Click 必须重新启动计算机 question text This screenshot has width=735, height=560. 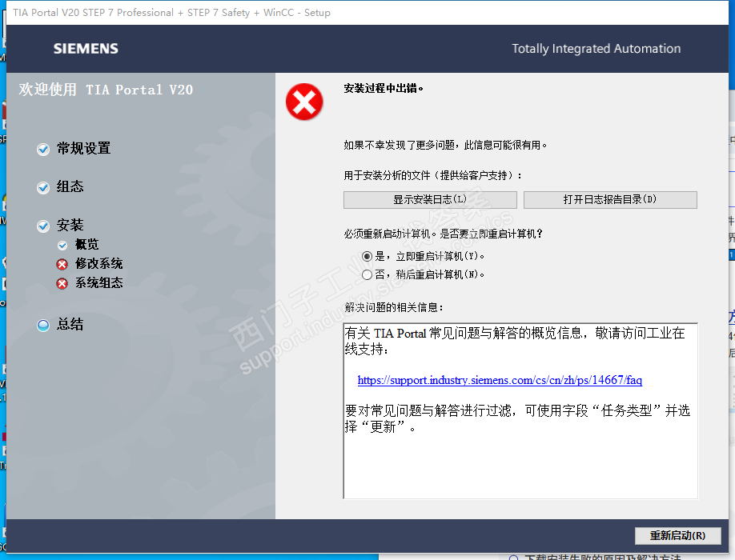click(443, 234)
